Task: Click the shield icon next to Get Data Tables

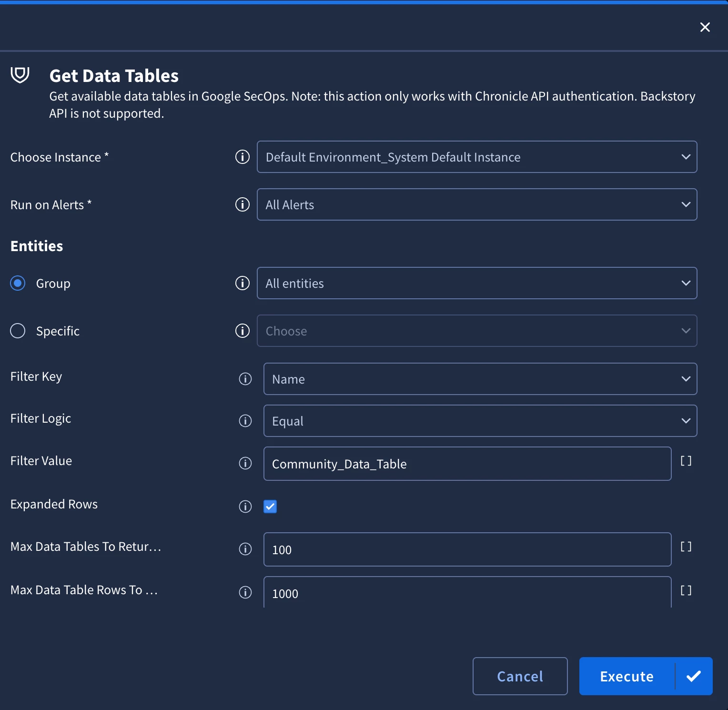Action: tap(20, 75)
